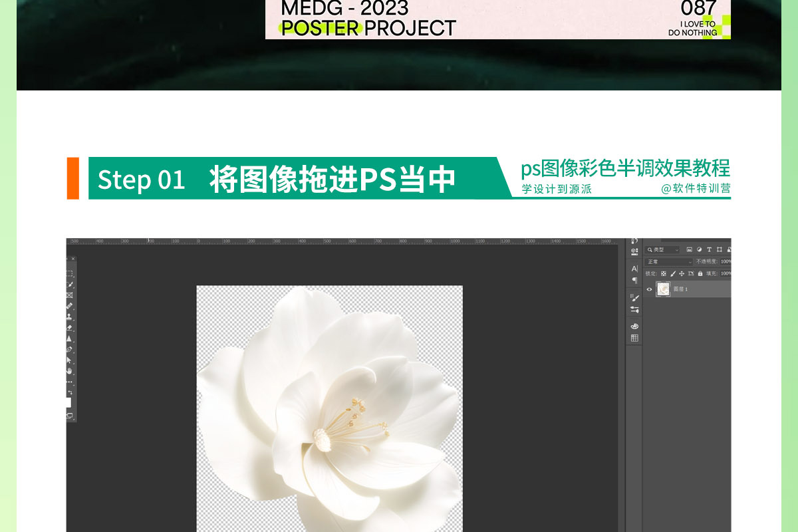Open the Brush Settings panel icon
This screenshot has width=798, height=532.
[634, 298]
